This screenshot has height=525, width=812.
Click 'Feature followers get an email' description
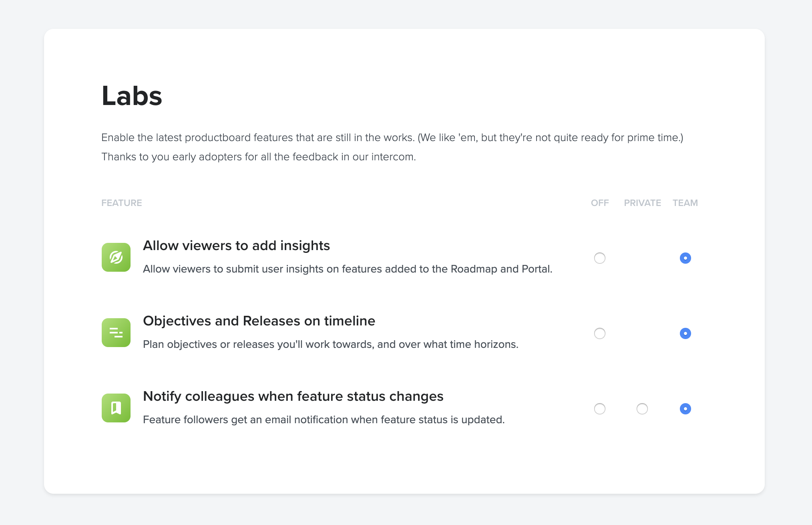(x=324, y=420)
